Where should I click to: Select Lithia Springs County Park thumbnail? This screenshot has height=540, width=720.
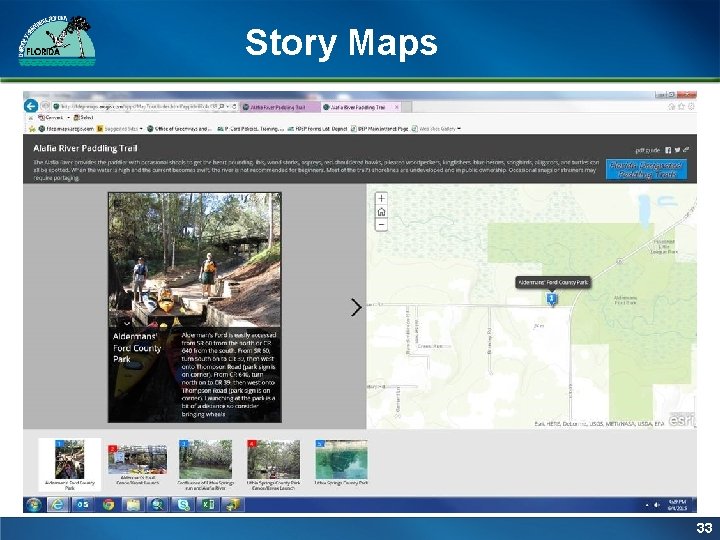tap(342, 463)
